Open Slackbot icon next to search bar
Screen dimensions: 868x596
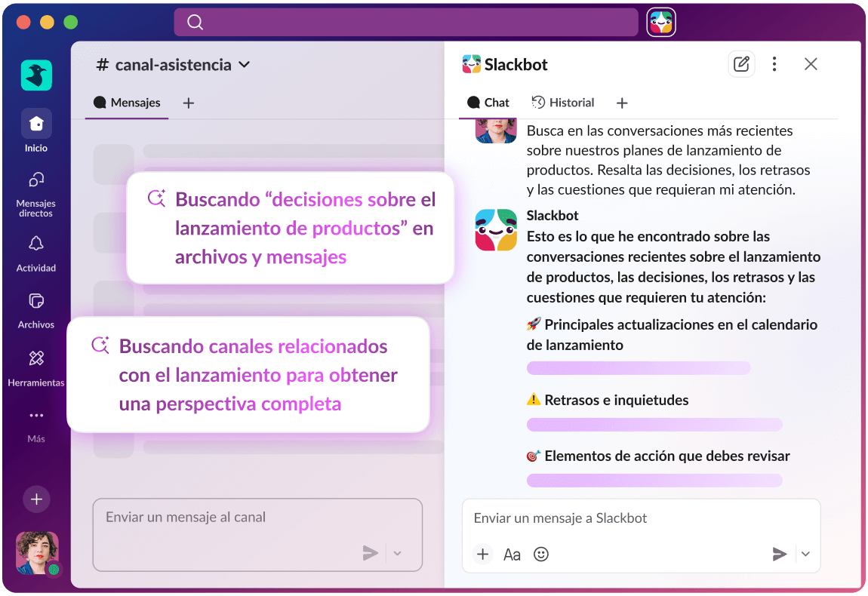[661, 22]
